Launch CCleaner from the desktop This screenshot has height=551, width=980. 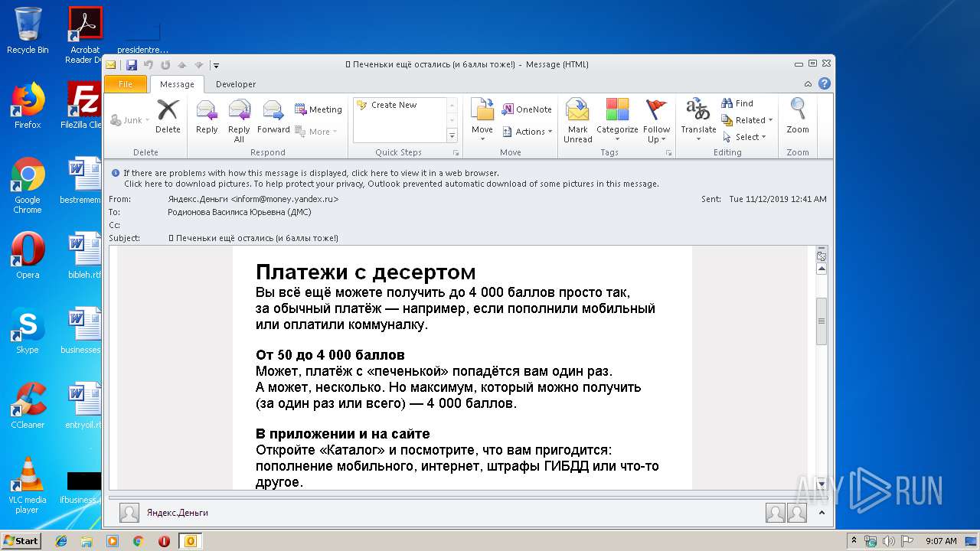tap(28, 406)
